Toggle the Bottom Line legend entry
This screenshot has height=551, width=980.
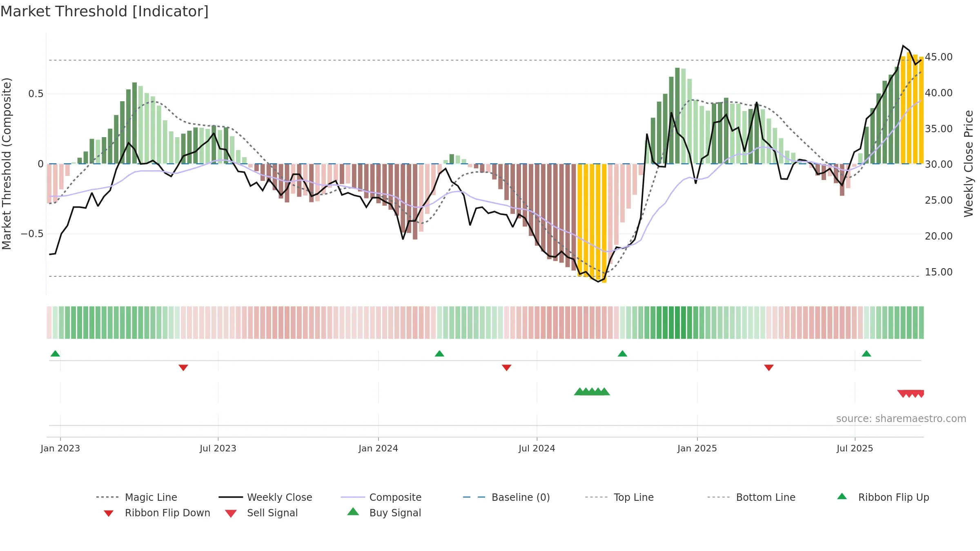pos(751,497)
